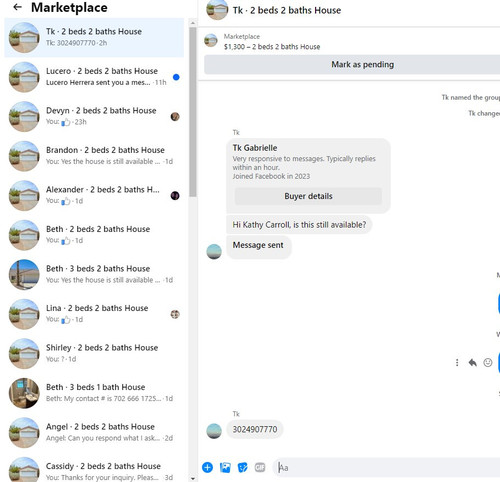Viewport: 500px width, 482px height.
Task: Open Angel conversation
Action: point(94,433)
